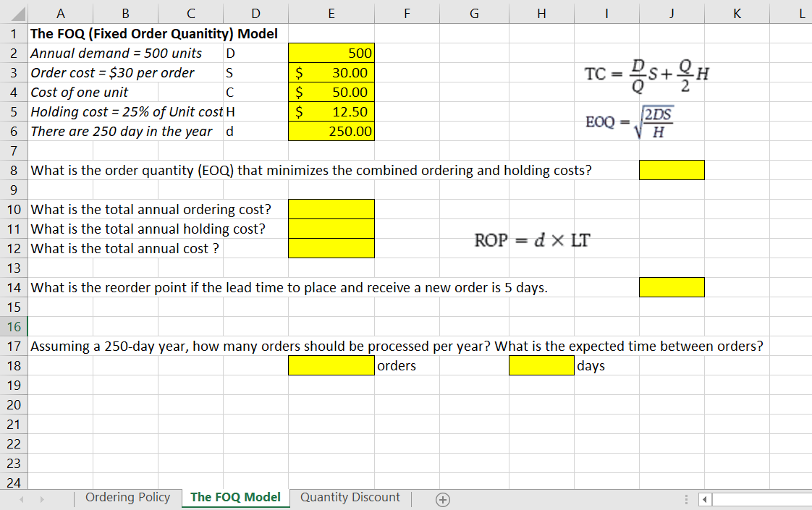Select column E header
The height and width of the screenshot is (510, 812).
pos(331,14)
